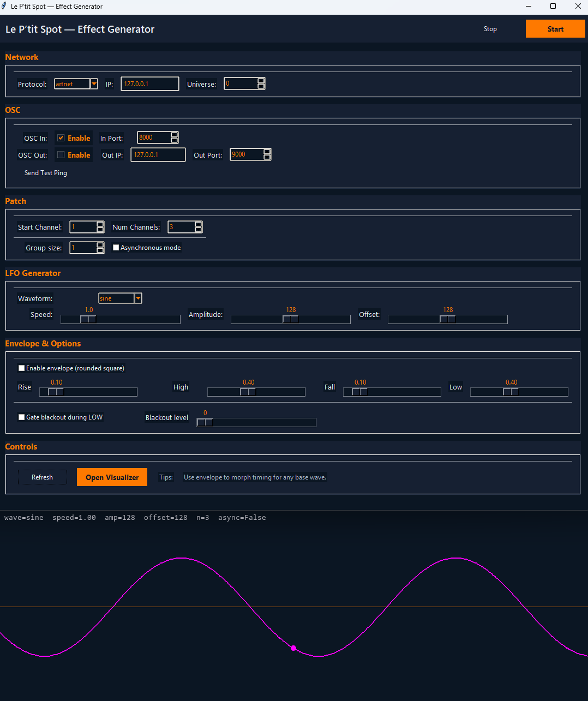Click the Speed slider handle
Viewport: 588px width, 701px height.
88,320
